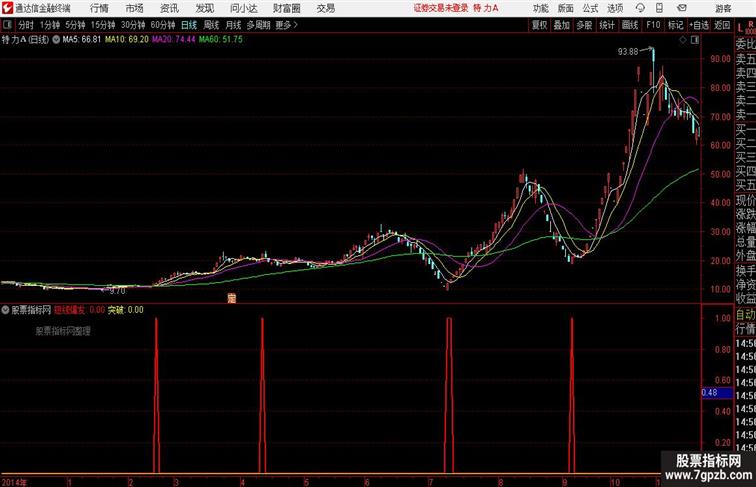Switch to 15分钟 period
Screen dimensions: 756x487
click(103, 25)
